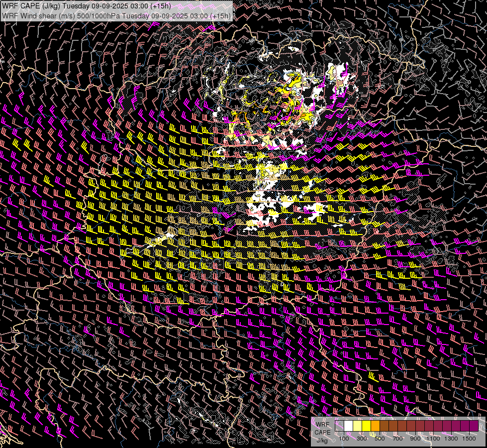Click the legend value 900
487x448 pixels.
(x=415, y=439)
